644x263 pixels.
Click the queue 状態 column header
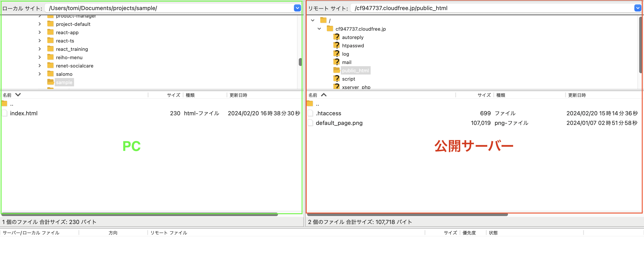pos(493,233)
